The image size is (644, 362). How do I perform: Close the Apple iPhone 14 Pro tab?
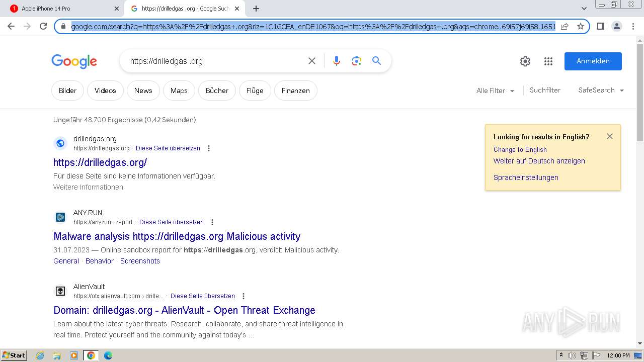[x=117, y=9]
